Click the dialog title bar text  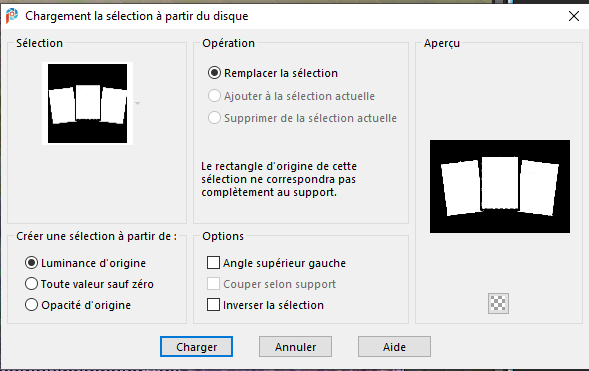pyautogui.click(x=137, y=16)
